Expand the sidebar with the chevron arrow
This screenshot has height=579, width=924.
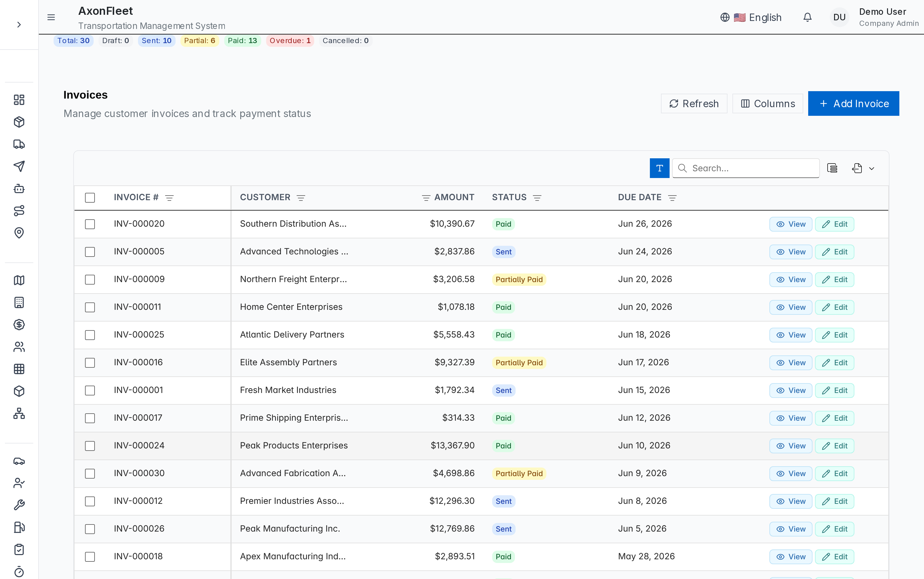19,25
